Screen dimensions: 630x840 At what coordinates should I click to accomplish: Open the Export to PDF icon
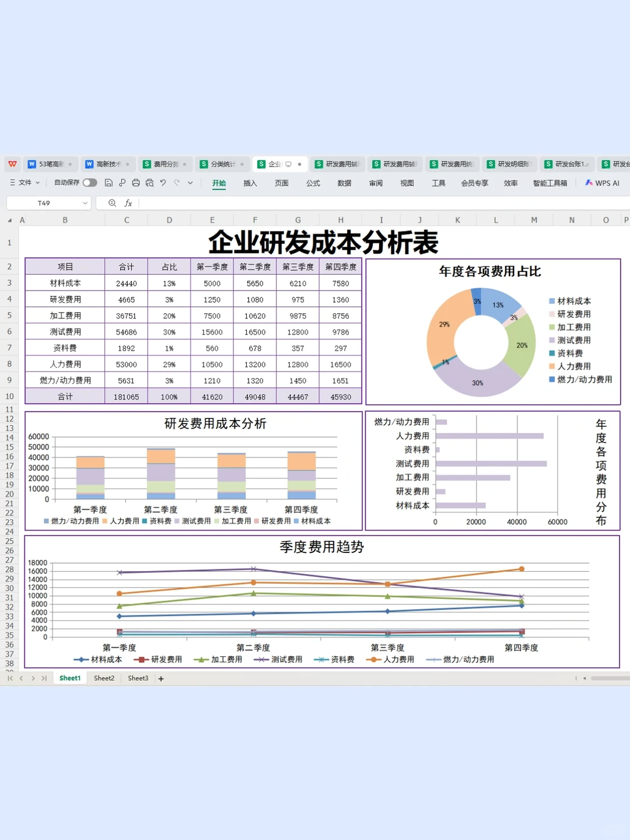pyautogui.click(x=122, y=183)
